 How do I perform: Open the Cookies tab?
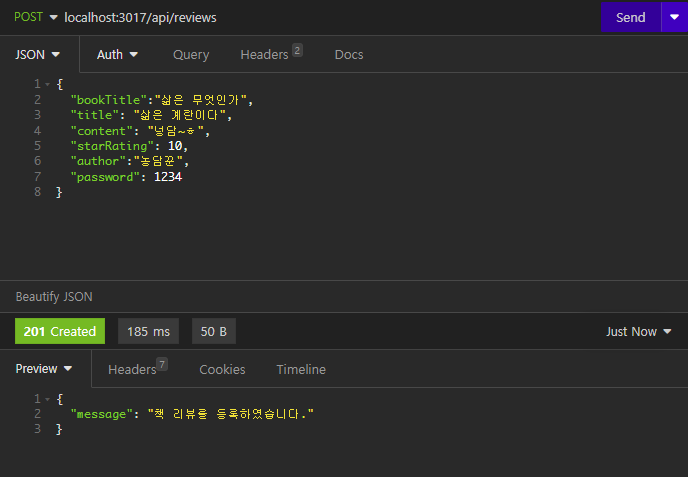click(x=222, y=369)
